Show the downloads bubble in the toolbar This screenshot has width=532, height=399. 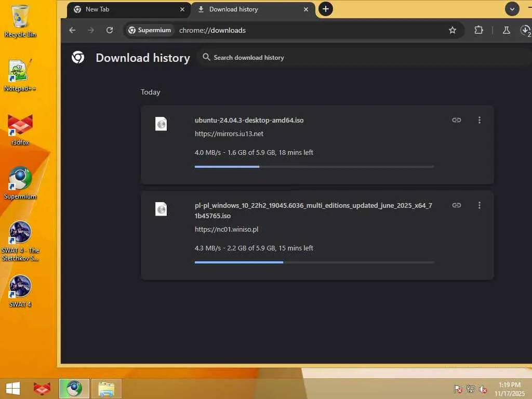(x=526, y=30)
